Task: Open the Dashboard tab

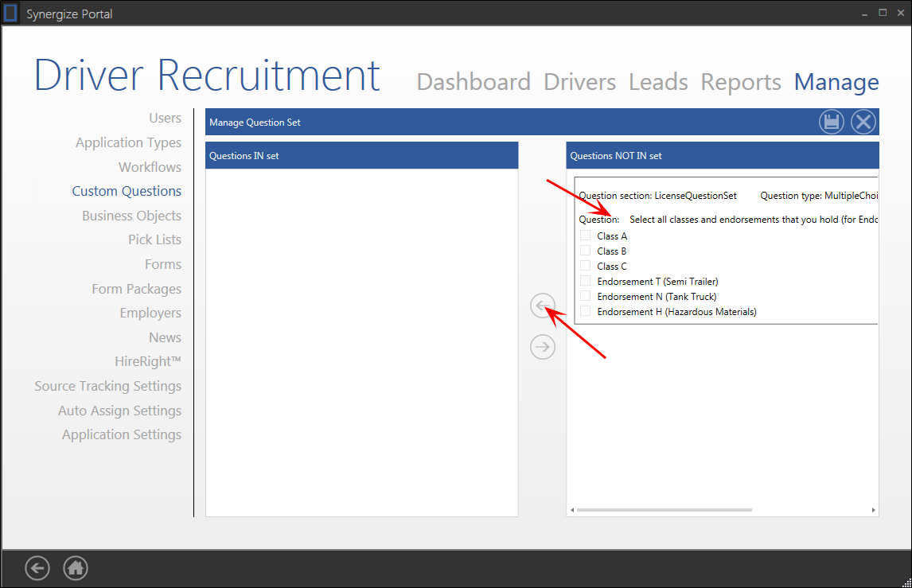Action: 474,82
